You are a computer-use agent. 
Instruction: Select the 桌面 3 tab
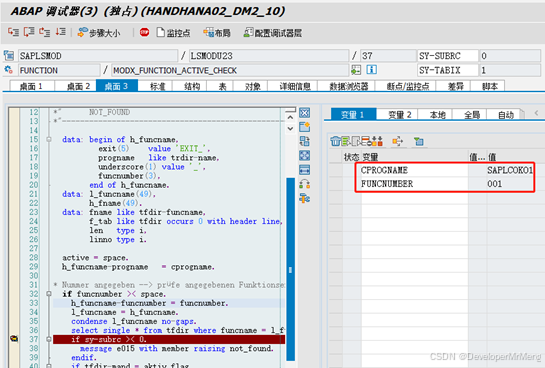click(x=117, y=86)
